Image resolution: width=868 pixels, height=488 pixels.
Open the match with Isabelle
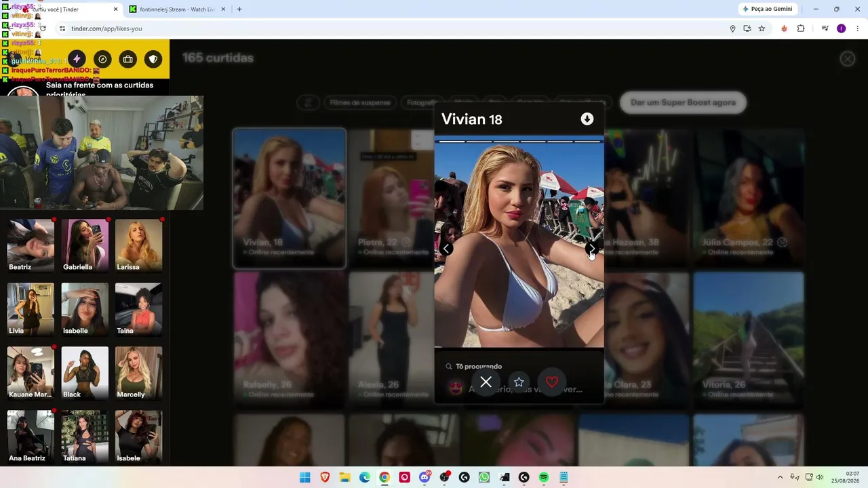click(x=85, y=309)
